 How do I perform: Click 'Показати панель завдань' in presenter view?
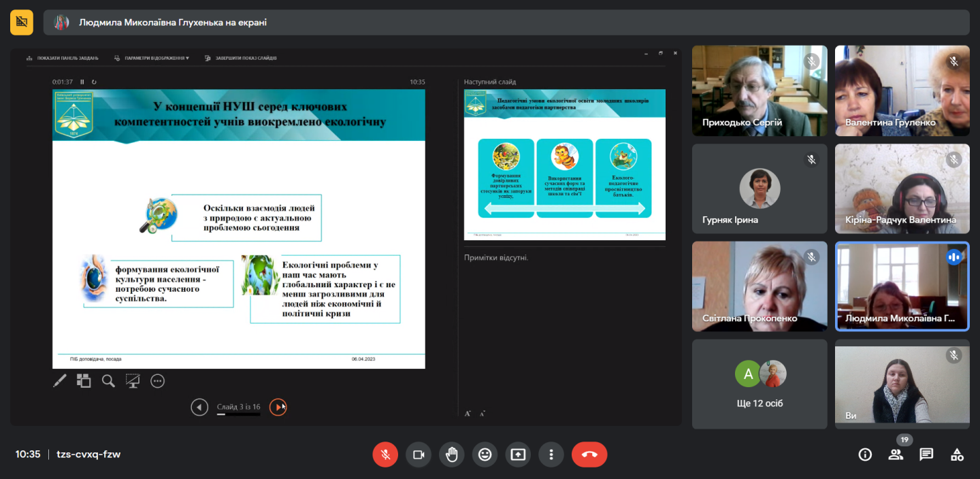click(62, 59)
